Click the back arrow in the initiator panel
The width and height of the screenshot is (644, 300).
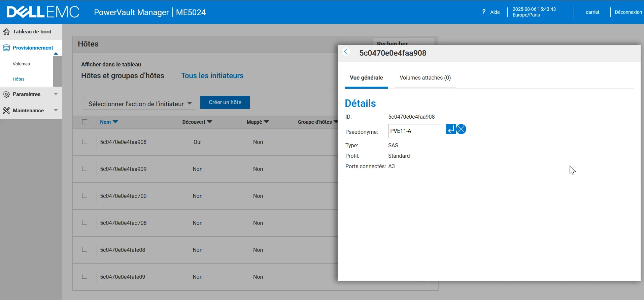click(x=346, y=52)
